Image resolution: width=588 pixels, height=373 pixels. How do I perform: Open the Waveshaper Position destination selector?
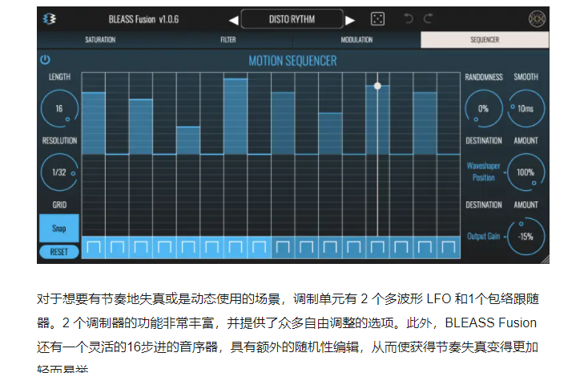click(483, 172)
